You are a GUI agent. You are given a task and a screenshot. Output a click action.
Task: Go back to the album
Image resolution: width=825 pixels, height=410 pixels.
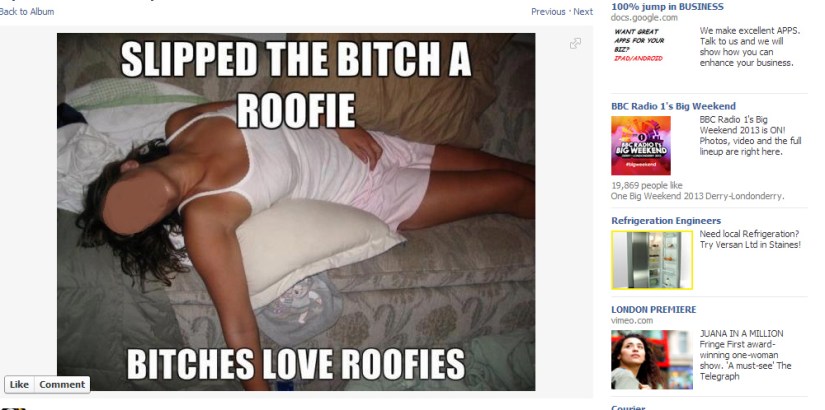click(27, 11)
